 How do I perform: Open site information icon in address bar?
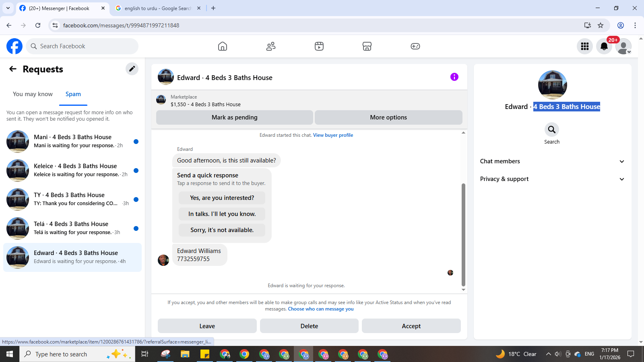pos(56,25)
